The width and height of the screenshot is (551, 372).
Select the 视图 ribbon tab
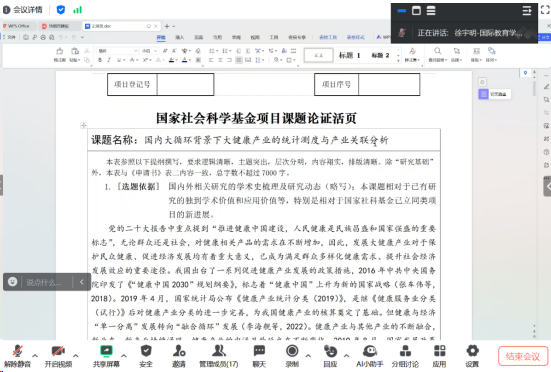pos(255,37)
